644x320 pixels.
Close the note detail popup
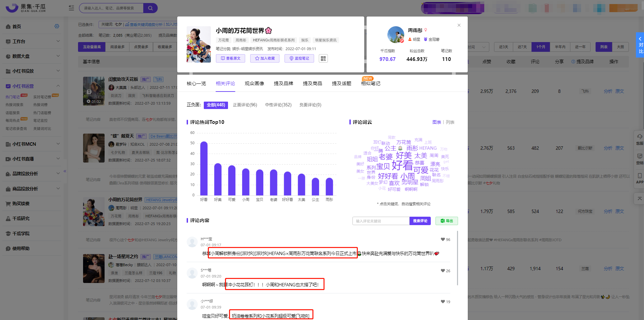[x=459, y=25]
